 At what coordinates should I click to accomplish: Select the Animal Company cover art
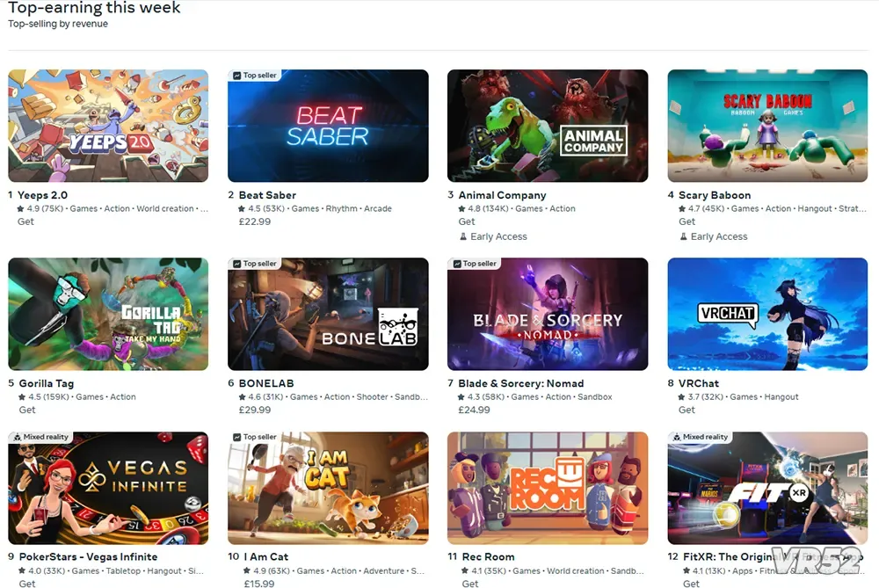click(x=548, y=126)
